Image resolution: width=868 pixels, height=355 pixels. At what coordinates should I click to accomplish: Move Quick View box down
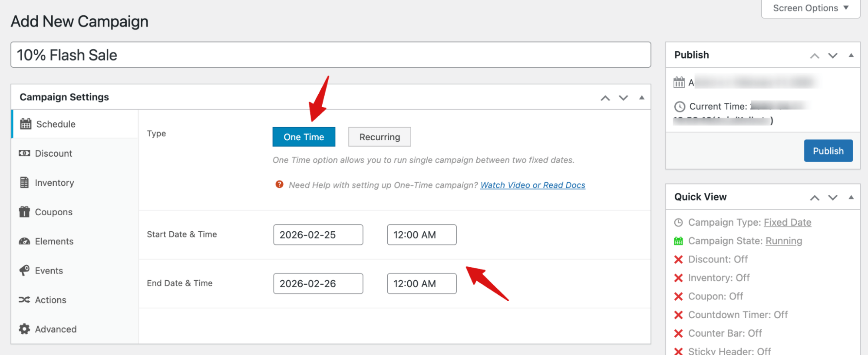point(833,197)
